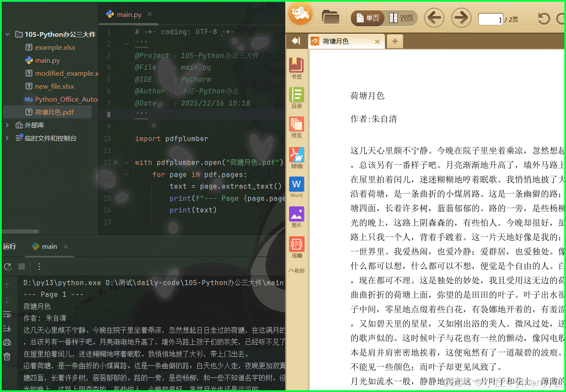This screenshot has width=566, height=392.
Task: Rotate page counterclockwise in PDF reader
Action: click(543, 19)
